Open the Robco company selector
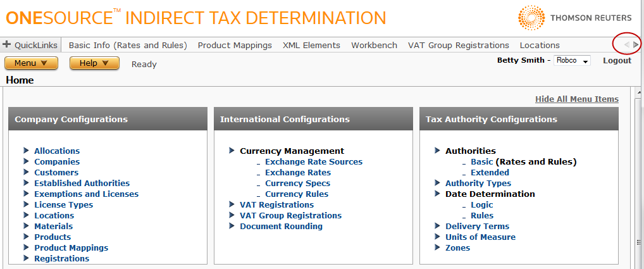The width and height of the screenshot is (644, 269). pyautogui.click(x=572, y=61)
